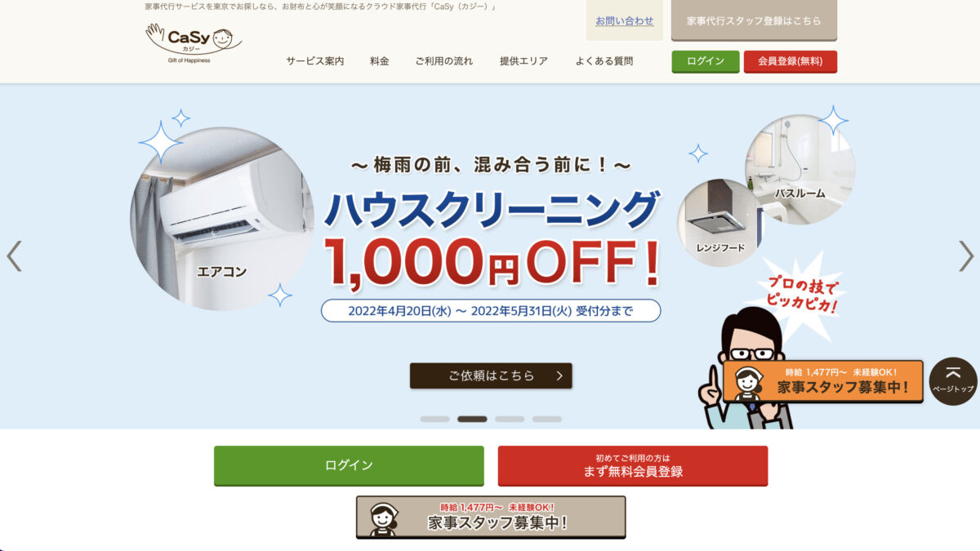Viewport: 980px width, 551px height.
Task: Select the first carousel indicator
Action: 434,419
